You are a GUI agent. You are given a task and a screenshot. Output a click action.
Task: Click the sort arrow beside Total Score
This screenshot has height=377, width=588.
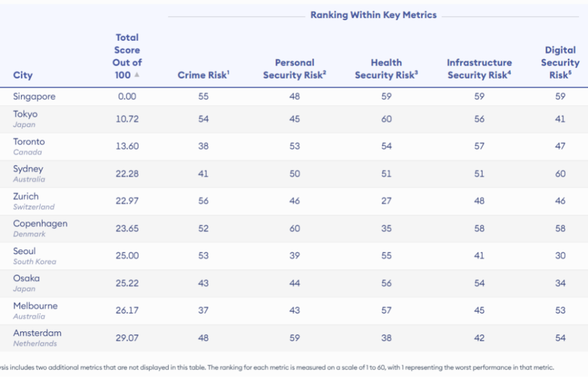point(137,75)
